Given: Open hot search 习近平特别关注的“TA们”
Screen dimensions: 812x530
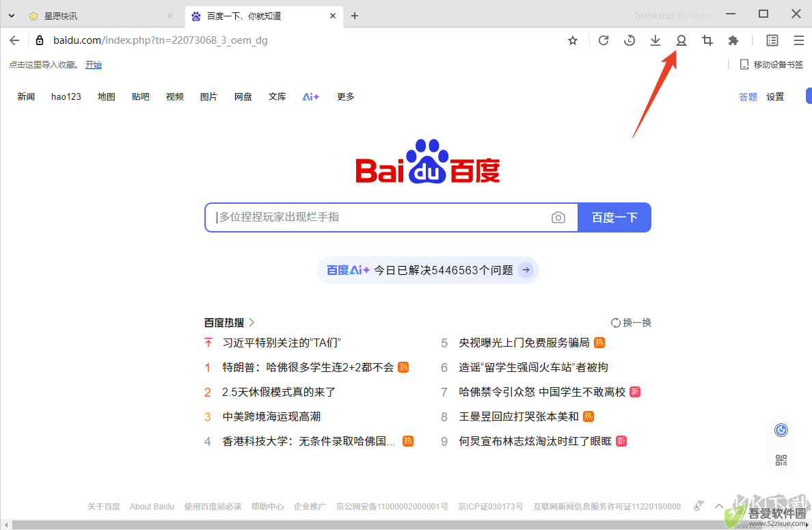Looking at the screenshot, I should pos(282,343).
